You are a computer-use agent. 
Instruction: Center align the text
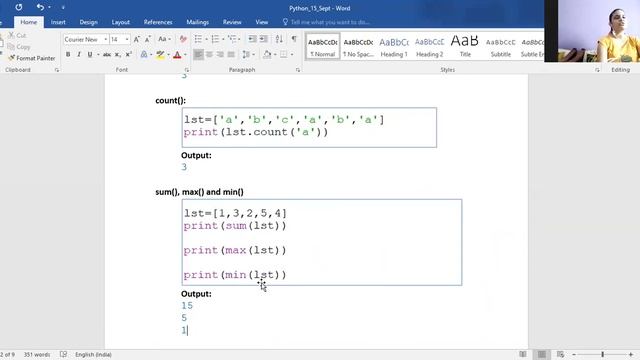[209, 54]
